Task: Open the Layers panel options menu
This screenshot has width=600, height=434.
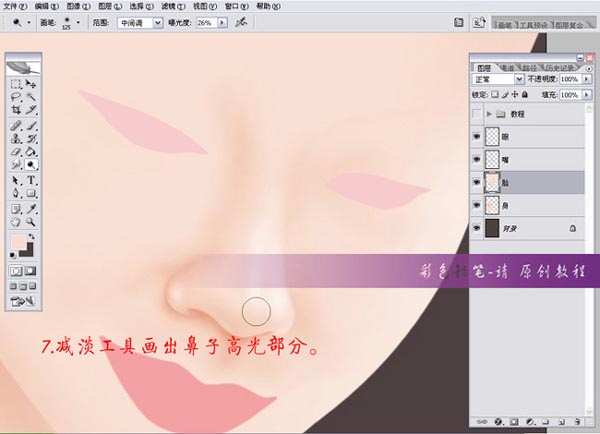Action: point(589,69)
